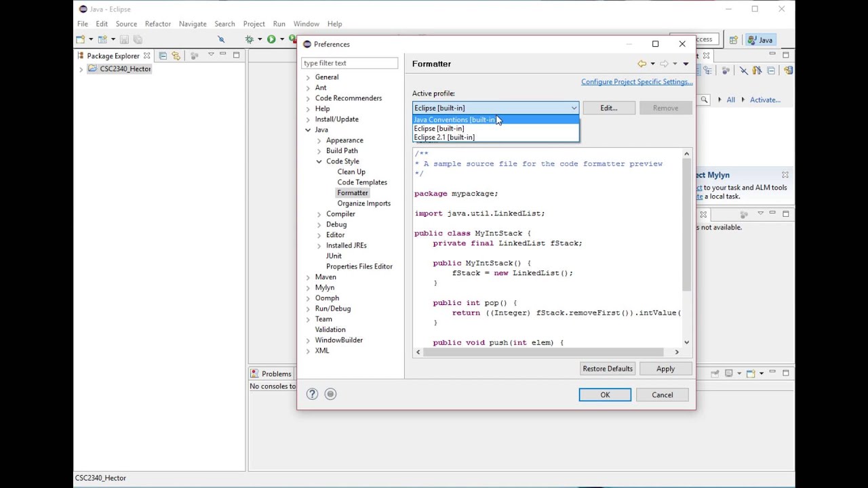Screen dimensions: 868x488
Task: Select Clean Up in preferences tree
Action: coord(351,172)
